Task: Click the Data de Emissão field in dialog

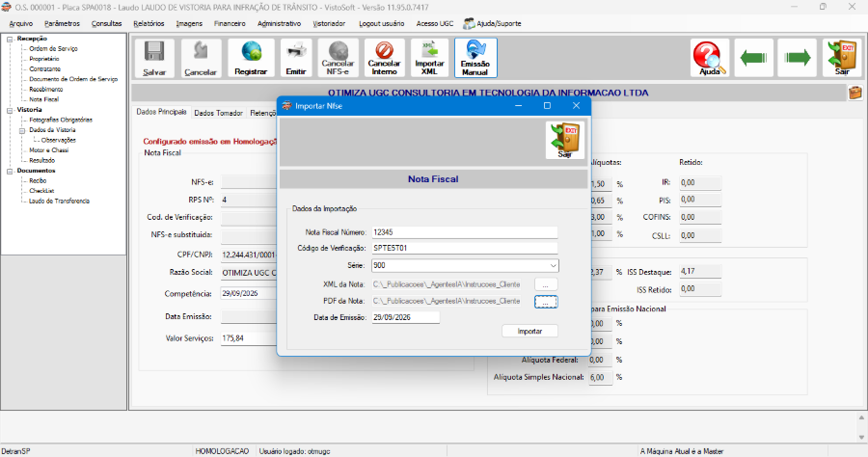Action: (x=406, y=317)
